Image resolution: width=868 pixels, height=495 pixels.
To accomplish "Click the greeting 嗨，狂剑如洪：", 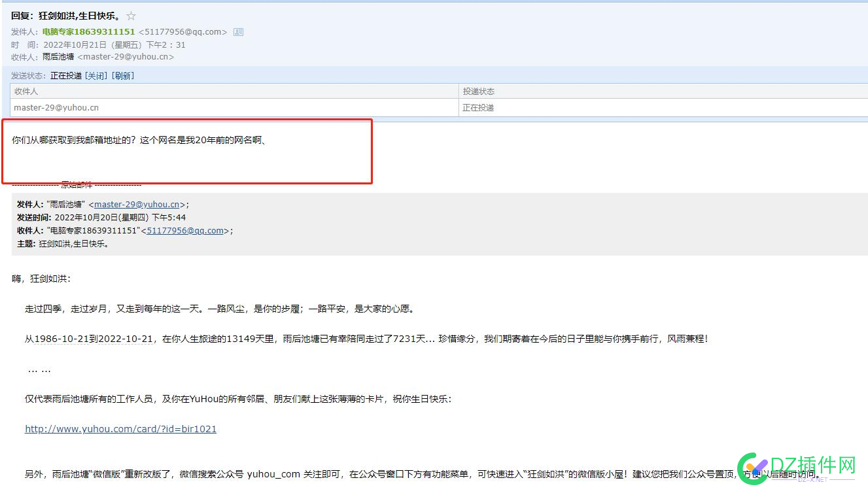I will pos(41,279).
